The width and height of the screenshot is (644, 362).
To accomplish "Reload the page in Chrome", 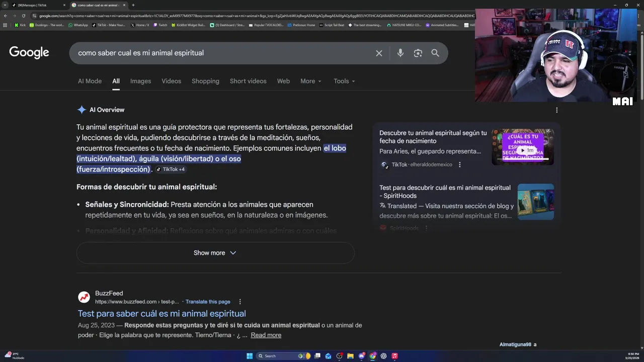I will pos(23,16).
